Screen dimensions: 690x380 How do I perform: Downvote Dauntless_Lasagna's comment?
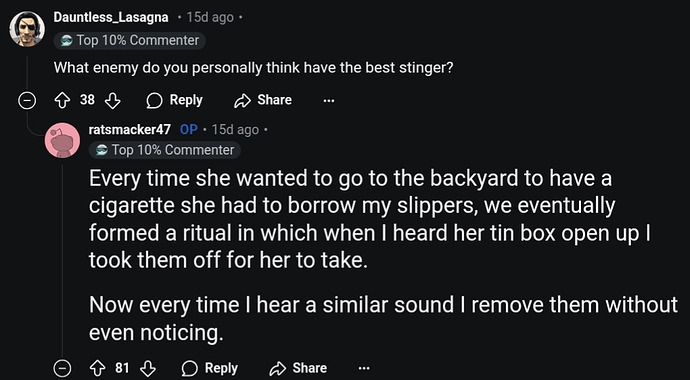113,101
